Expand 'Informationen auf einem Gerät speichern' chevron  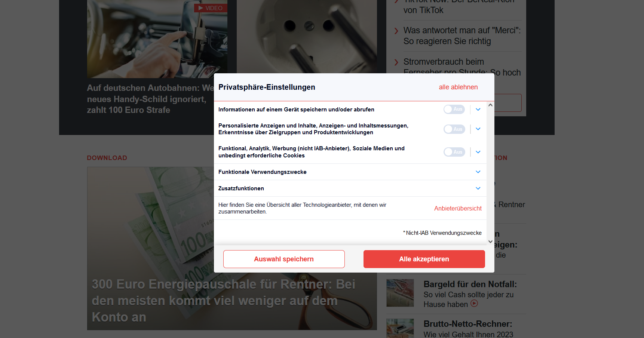(478, 110)
